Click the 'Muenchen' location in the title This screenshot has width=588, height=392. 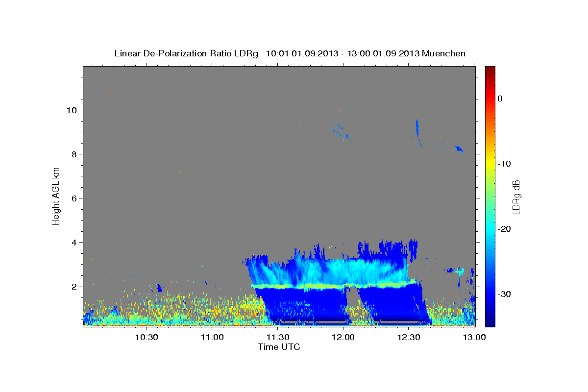[444, 53]
